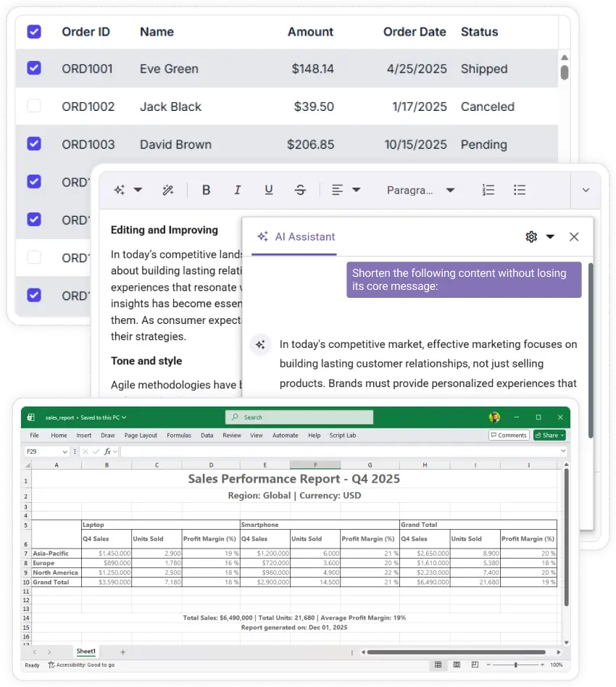Click the Comments button in Excel
Screen dimensions: 616x687
tap(509, 435)
